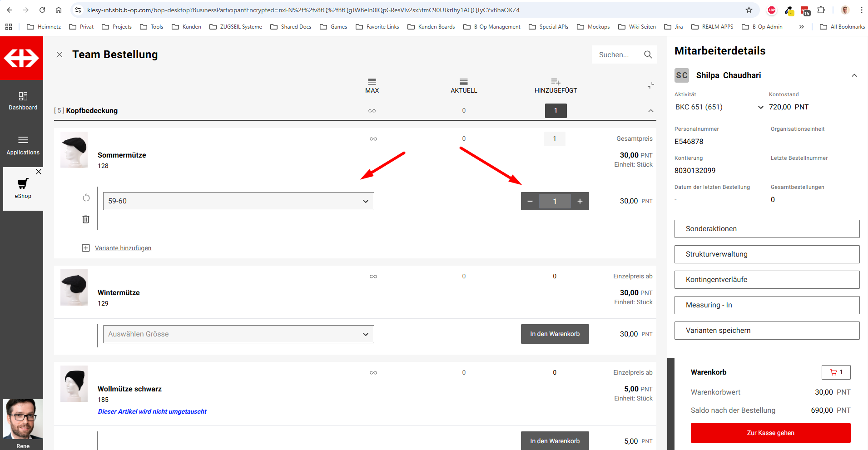Open the 59-60 size dropdown
The image size is (868, 450).
click(x=238, y=201)
